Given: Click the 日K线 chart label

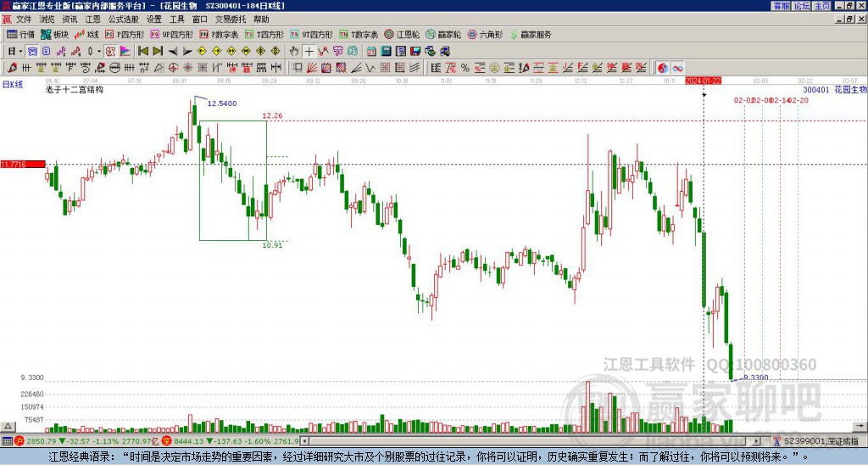Looking at the screenshot, I should 13,85.
